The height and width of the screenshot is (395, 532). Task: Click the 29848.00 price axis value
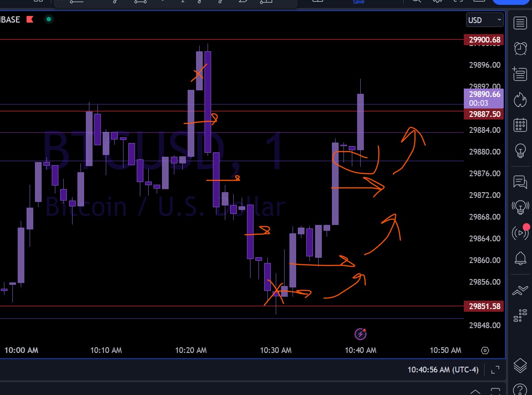tap(485, 325)
